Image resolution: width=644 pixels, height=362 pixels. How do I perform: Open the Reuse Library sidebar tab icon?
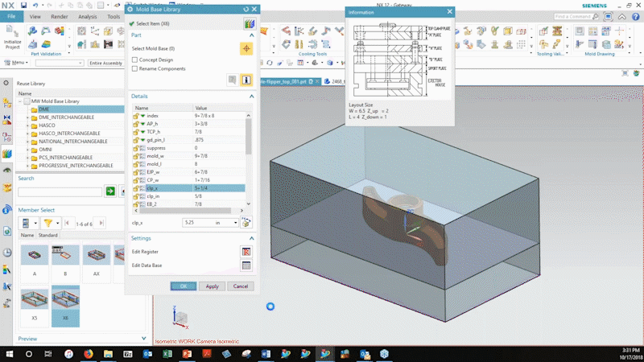[7, 154]
